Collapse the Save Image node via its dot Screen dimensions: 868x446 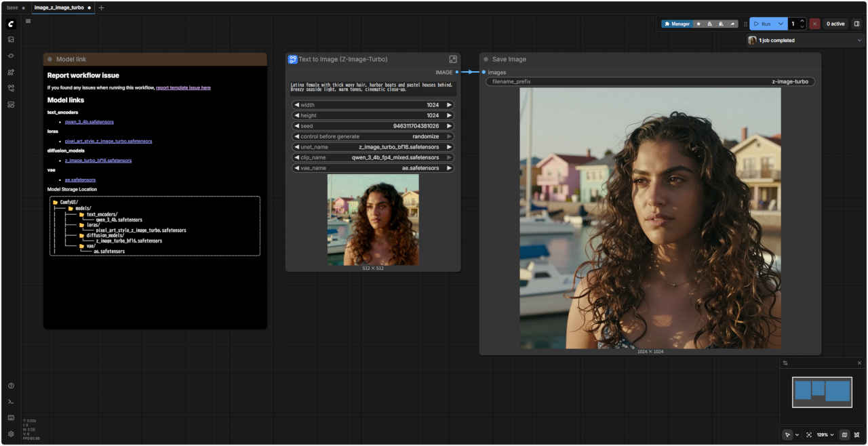click(486, 60)
